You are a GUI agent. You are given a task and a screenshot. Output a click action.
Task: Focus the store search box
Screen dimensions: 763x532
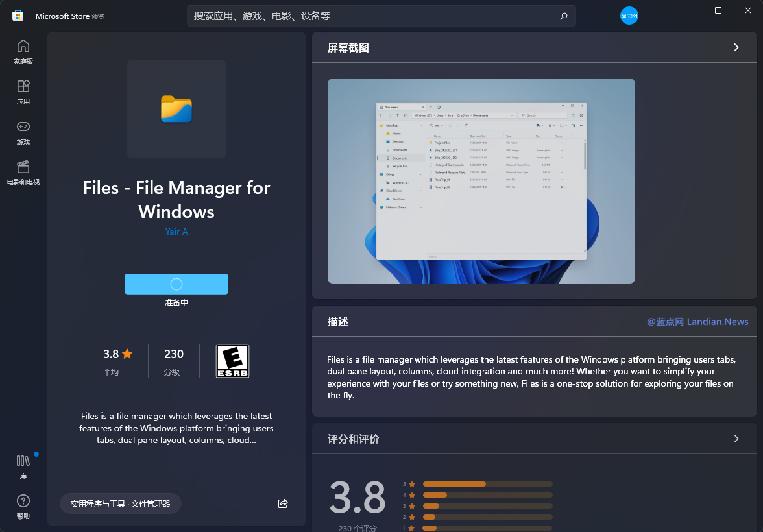[381, 16]
